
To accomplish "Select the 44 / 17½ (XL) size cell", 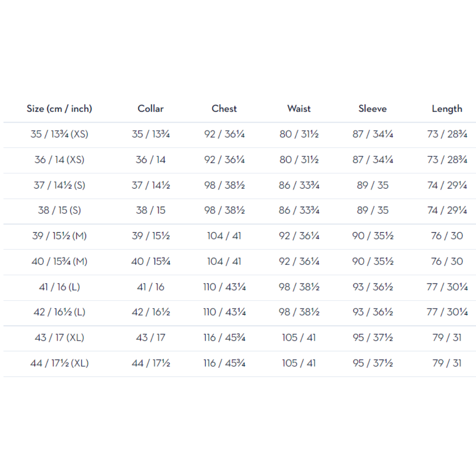I will click(59, 363).
